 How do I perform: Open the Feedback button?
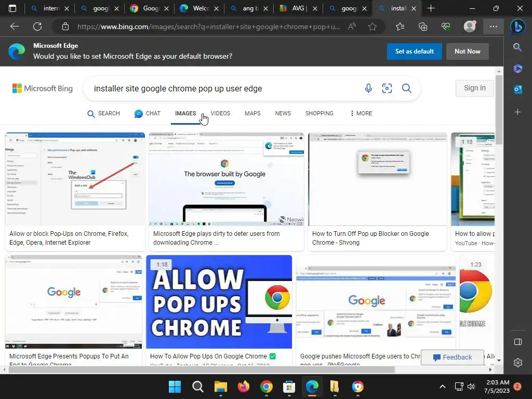click(453, 357)
